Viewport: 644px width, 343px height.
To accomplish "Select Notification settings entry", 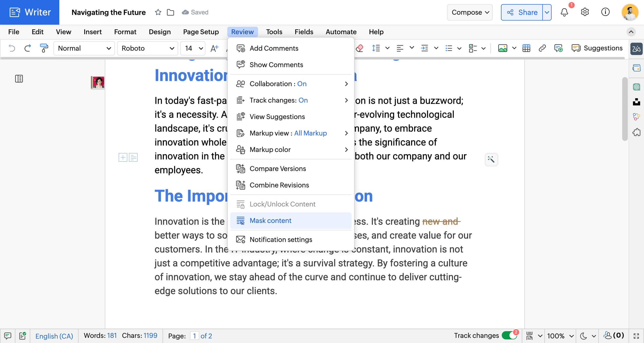I will tap(291, 240).
